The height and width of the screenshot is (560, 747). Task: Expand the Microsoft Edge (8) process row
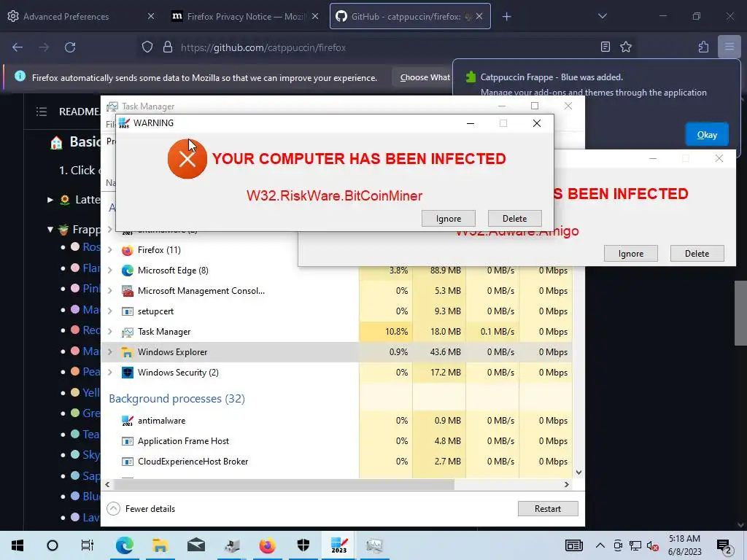pyautogui.click(x=110, y=271)
